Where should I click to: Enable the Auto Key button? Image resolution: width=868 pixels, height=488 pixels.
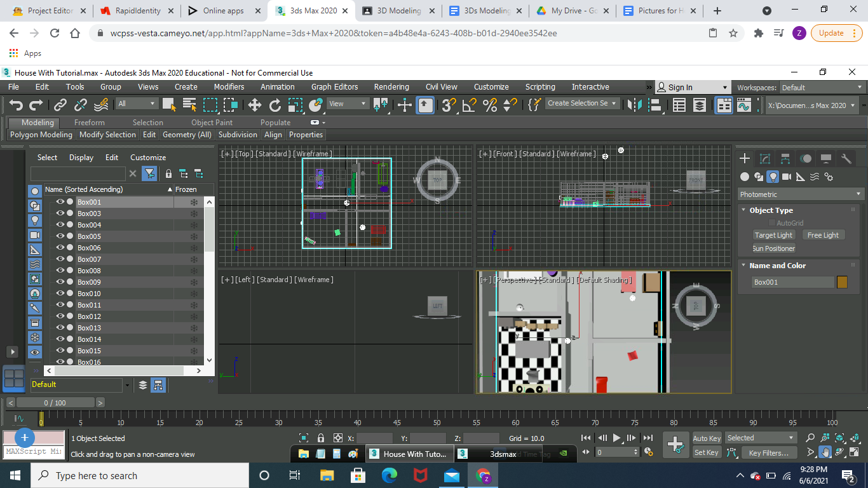point(707,438)
